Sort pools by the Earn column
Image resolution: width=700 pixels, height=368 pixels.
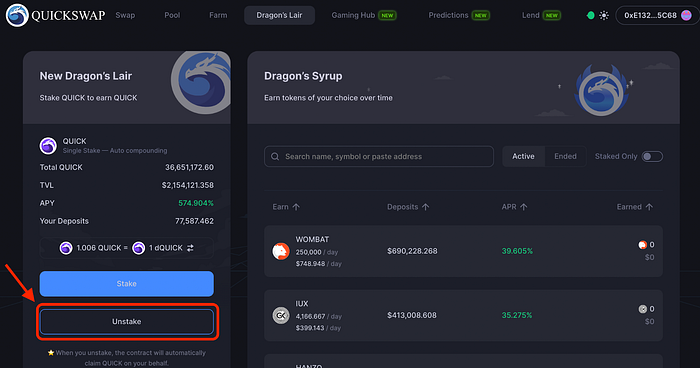tap(286, 207)
